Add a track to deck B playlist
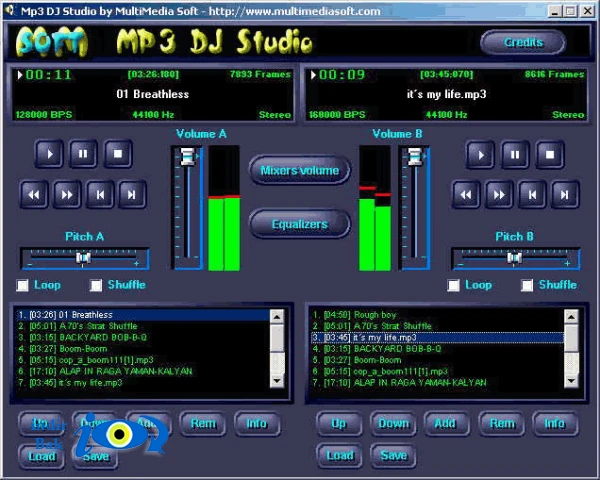 (x=446, y=423)
